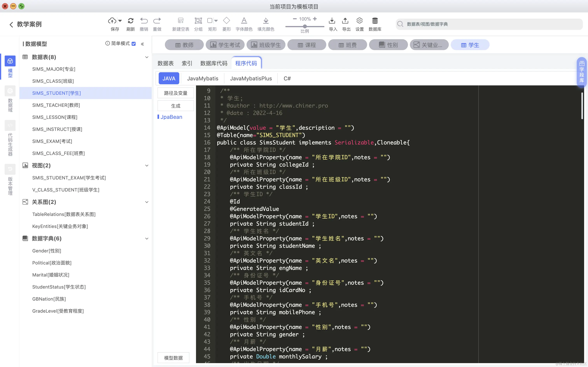Click the zoom ratio slider handle
Screen dimensions: 588x367
click(x=305, y=26)
